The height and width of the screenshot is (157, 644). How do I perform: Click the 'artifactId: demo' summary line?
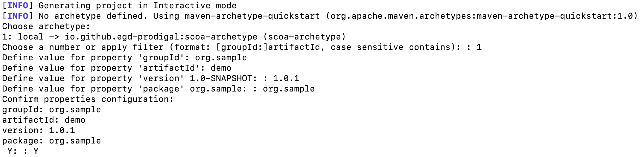[44, 120]
